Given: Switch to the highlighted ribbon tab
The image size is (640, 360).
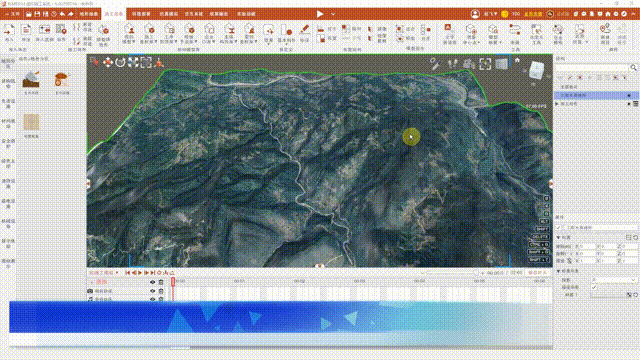Looking at the screenshot, I should click(x=113, y=14).
